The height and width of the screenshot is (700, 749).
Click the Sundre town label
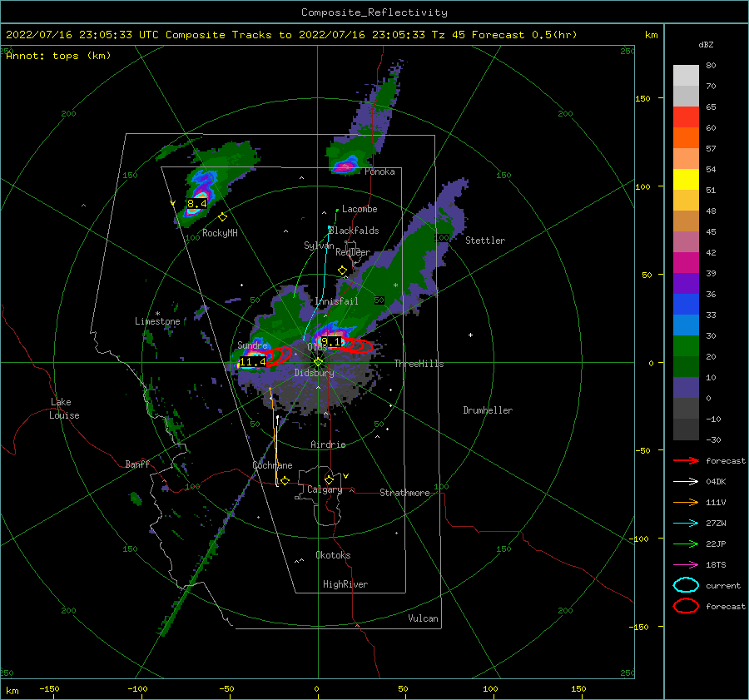[252, 345]
